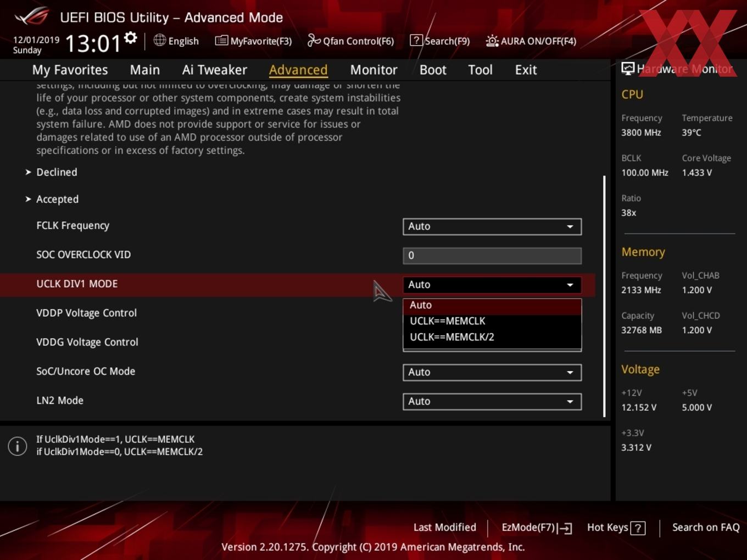Click the 13:01 clock display
This screenshot has width=747, height=560.
pyautogui.click(x=93, y=43)
